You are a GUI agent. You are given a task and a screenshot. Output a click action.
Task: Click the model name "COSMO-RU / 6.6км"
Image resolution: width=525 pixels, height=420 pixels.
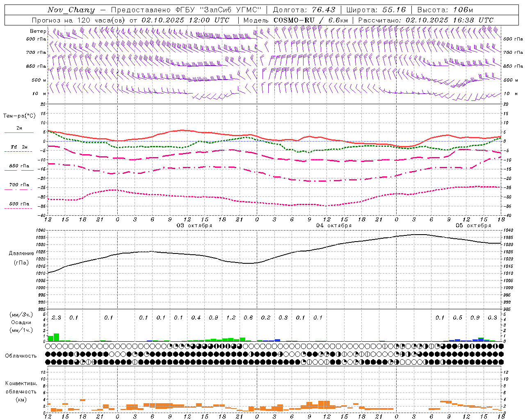(310, 20)
